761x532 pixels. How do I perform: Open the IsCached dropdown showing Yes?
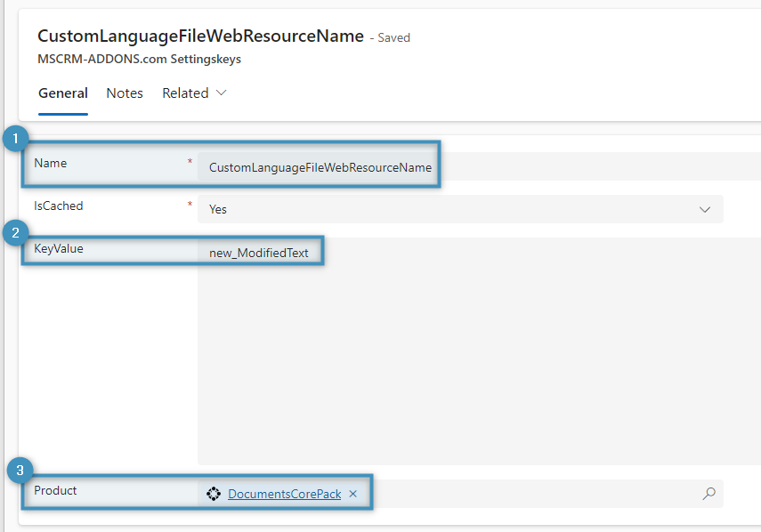click(x=460, y=209)
